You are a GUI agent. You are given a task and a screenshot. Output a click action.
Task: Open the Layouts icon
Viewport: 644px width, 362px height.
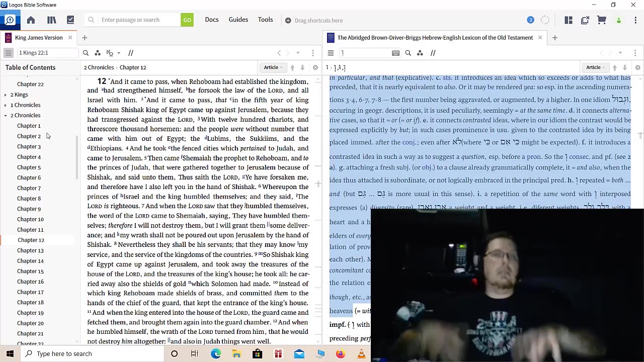[x=569, y=20]
